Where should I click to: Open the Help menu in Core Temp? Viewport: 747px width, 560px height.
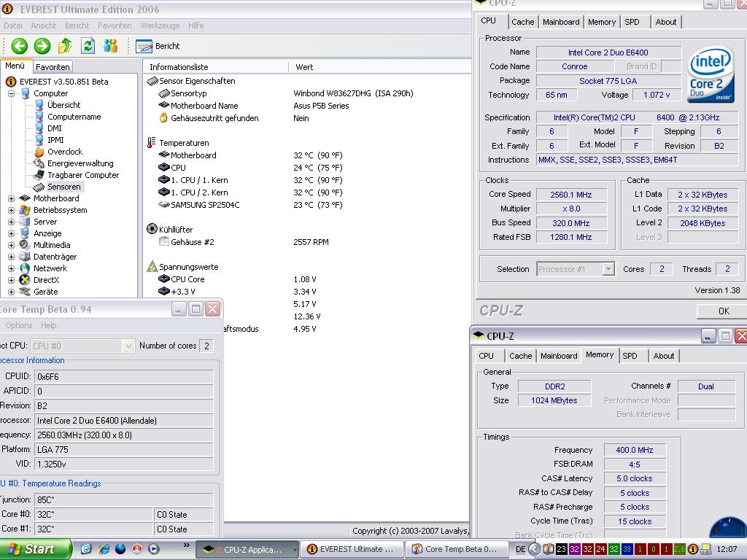(x=48, y=325)
